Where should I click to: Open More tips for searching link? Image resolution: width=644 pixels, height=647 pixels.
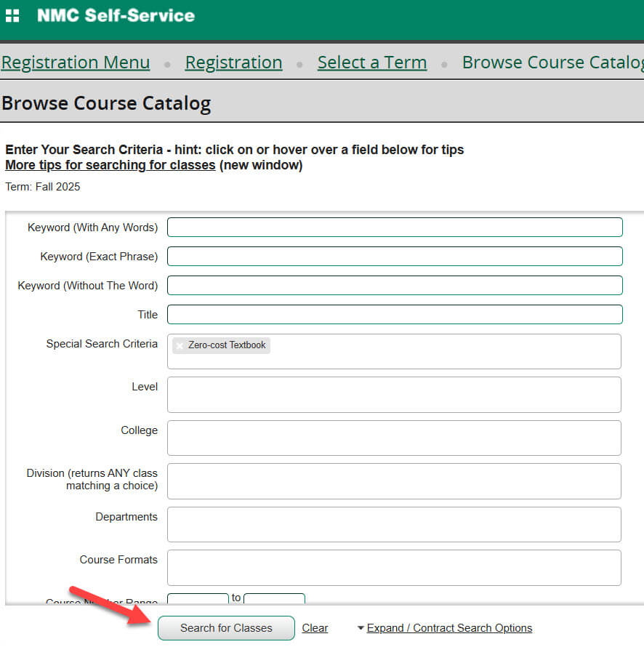pyautogui.click(x=110, y=165)
